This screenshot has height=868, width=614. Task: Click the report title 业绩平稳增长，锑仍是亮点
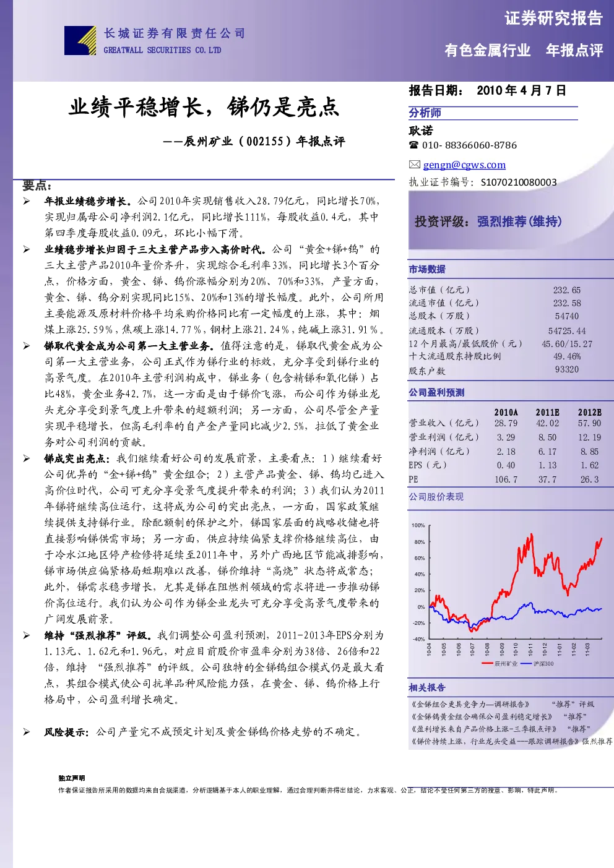click(204, 107)
